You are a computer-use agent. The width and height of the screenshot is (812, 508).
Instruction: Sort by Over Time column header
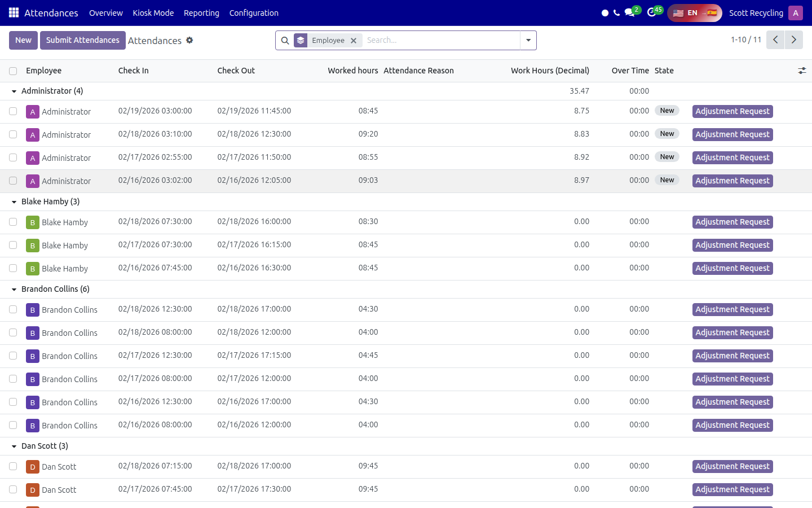click(x=630, y=71)
